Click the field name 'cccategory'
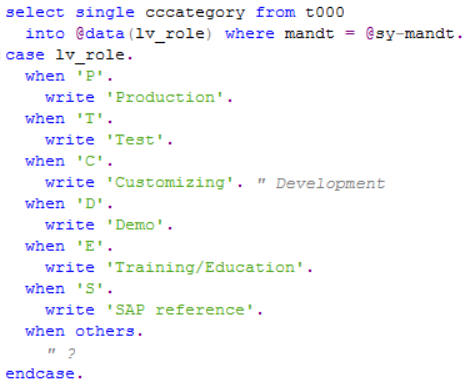The width and height of the screenshot is (467, 385). click(x=195, y=14)
